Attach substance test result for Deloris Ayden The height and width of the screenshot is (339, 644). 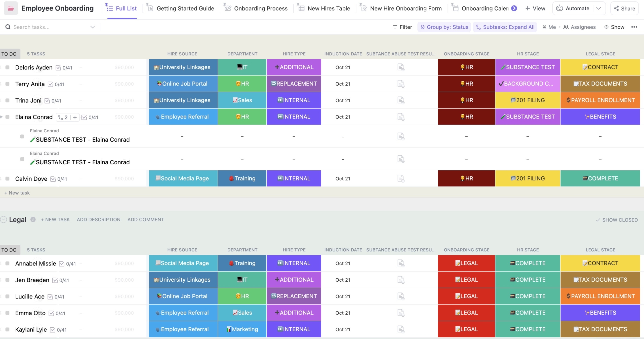pos(400,67)
